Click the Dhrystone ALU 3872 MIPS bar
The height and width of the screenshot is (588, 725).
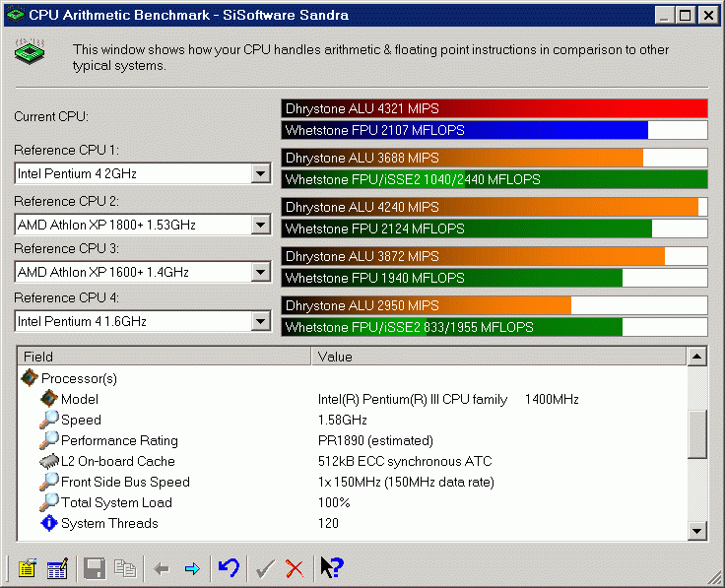pos(494,256)
